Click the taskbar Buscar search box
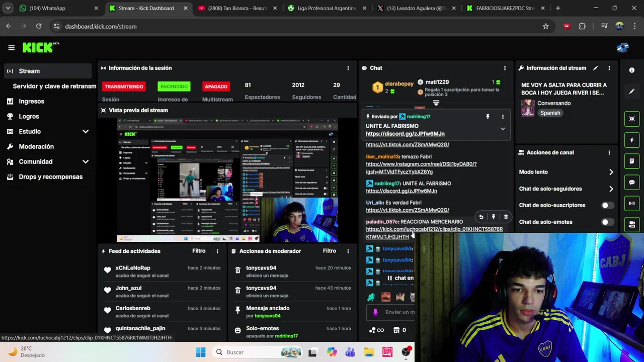644x362 pixels. [258, 352]
